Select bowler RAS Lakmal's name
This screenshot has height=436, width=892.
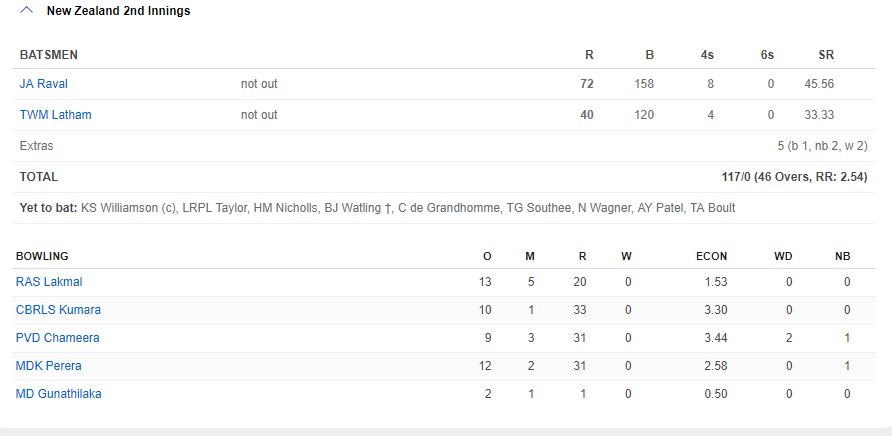[49, 282]
